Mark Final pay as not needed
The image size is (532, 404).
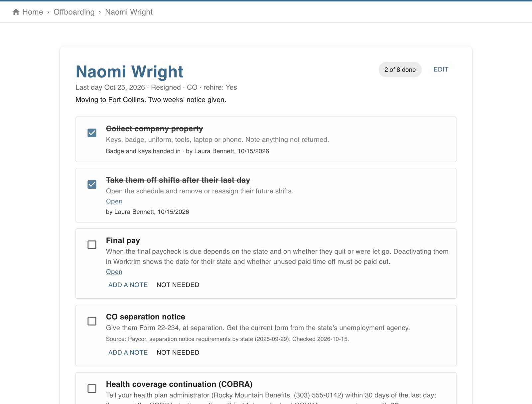178,285
